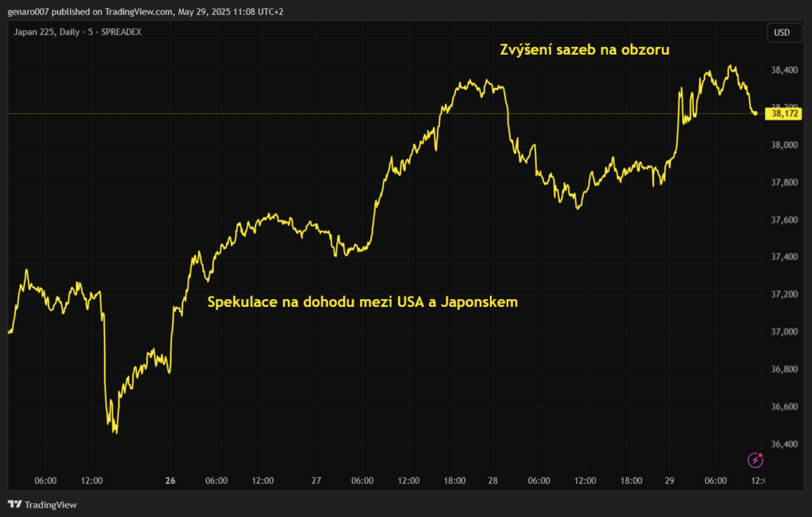Click the 36,600 price axis label

click(x=783, y=407)
